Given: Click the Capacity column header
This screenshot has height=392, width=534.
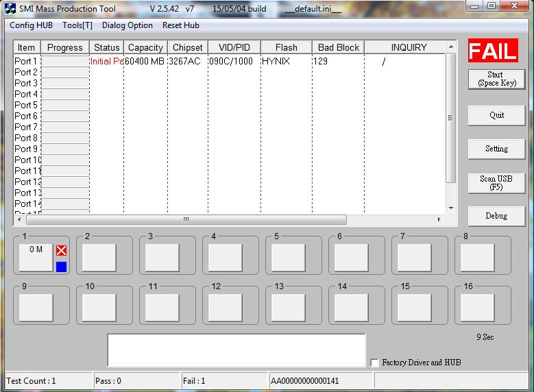Looking at the screenshot, I should (x=146, y=47).
